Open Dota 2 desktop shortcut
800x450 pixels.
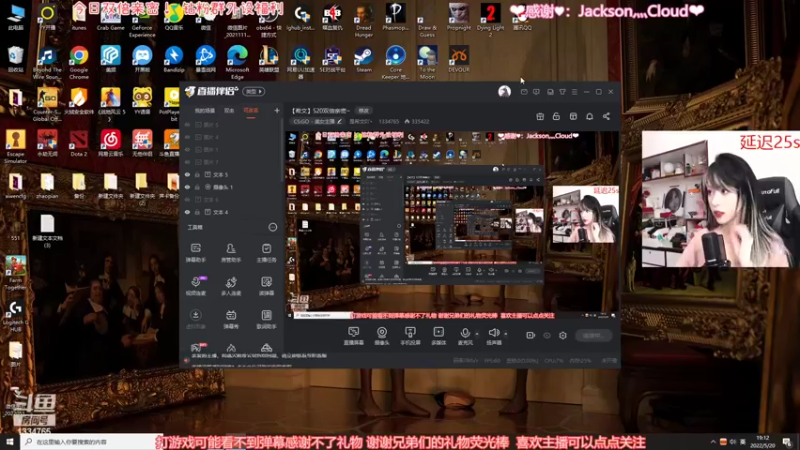click(79, 142)
